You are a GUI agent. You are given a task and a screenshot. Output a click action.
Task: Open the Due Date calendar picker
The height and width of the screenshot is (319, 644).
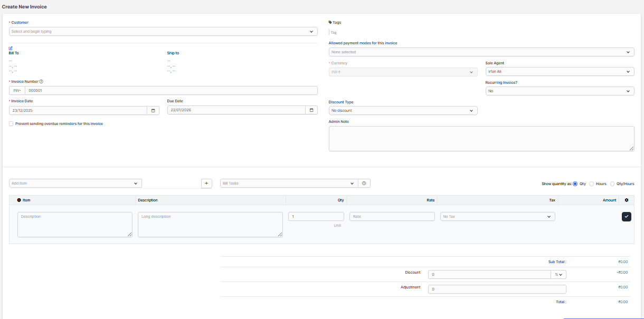(x=311, y=111)
